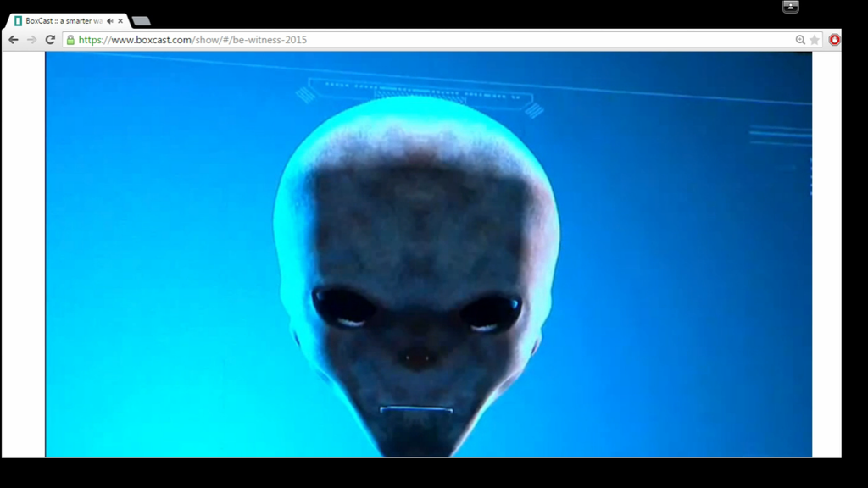Bookmark this page with the star
Image resolution: width=868 pixels, height=488 pixels.
(x=815, y=40)
